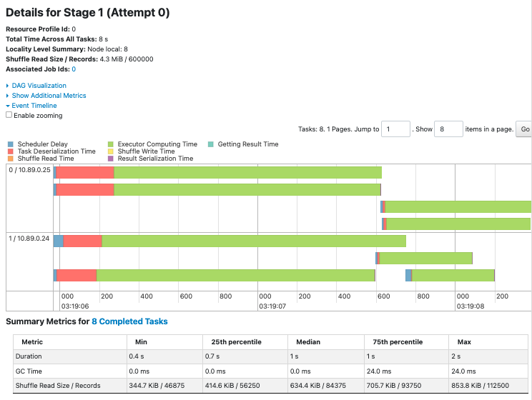Screen dimensions: 532x400
Task: Click the Shuffle Read Size / Records row label
Action: [58, 386]
